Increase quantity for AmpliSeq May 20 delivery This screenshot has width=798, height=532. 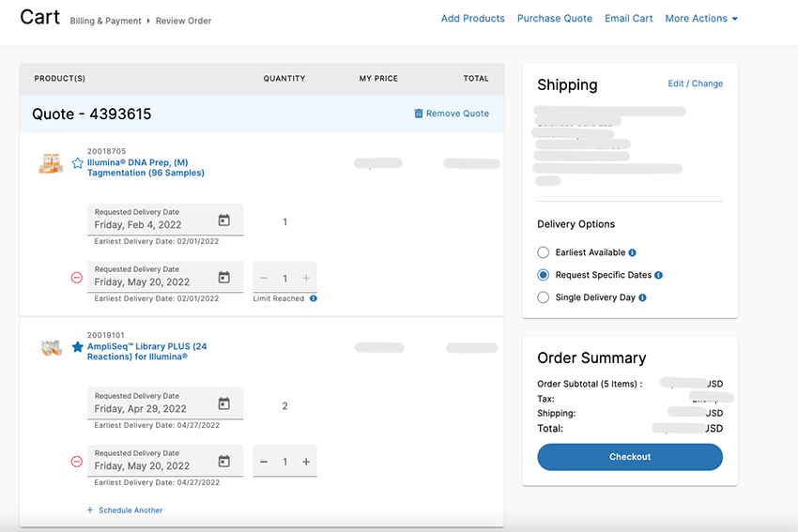tap(306, 462)
